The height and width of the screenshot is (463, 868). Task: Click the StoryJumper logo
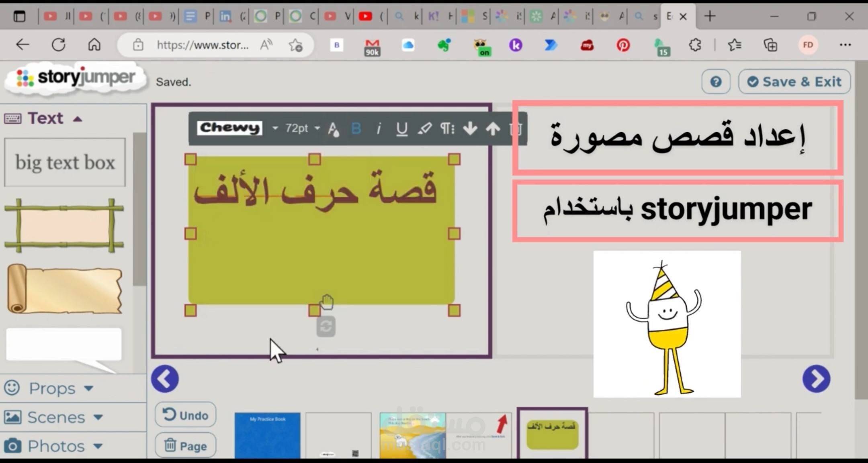76,78
